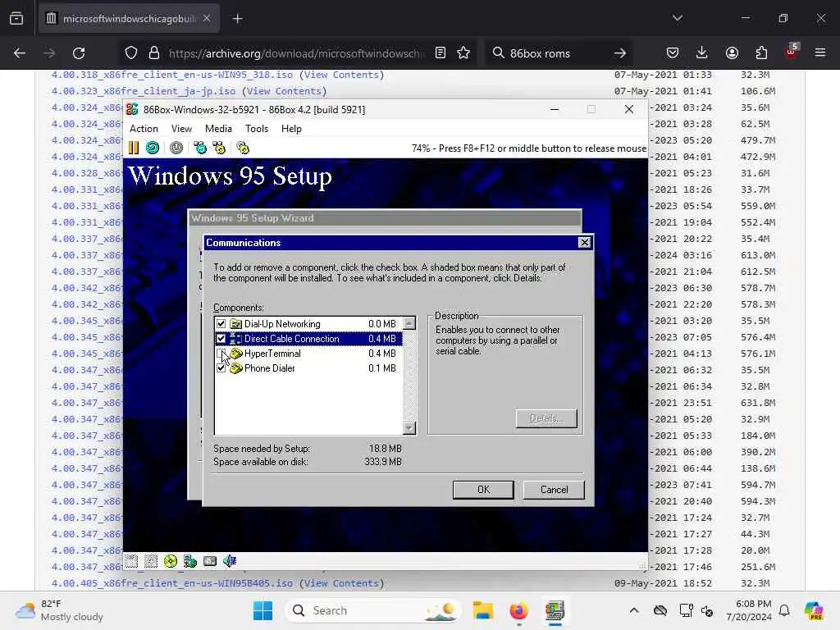
Task: Open 4.00.405 WIN95B405.iso link
Action: click(172, 583)
